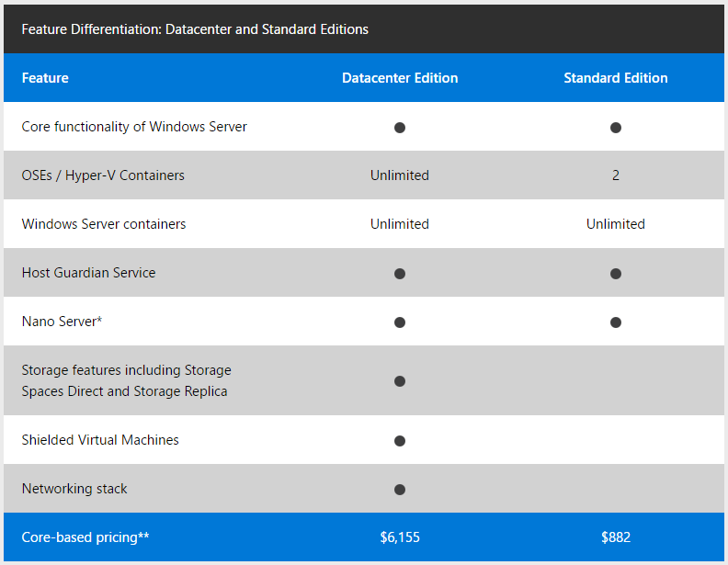Screen dimensions: 728x565
Task: Click 'Shielded Virtual Machines' row label
Action: click(x=100, y=440)
